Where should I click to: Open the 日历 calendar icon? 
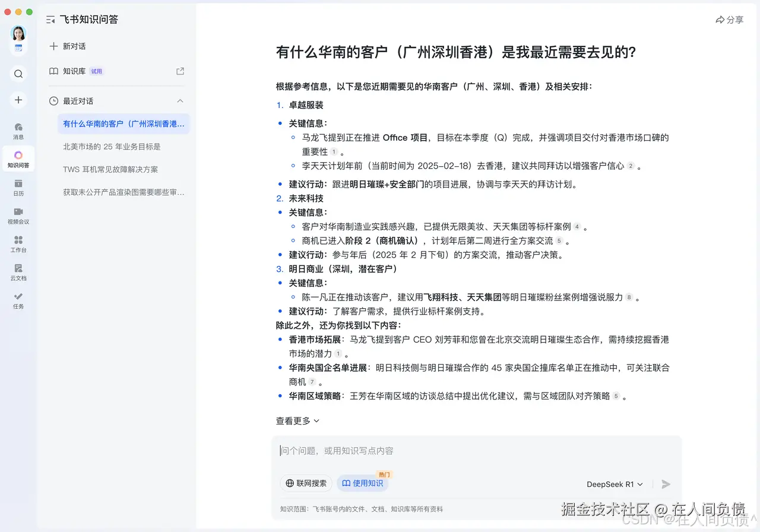click(x=18, y=187)
